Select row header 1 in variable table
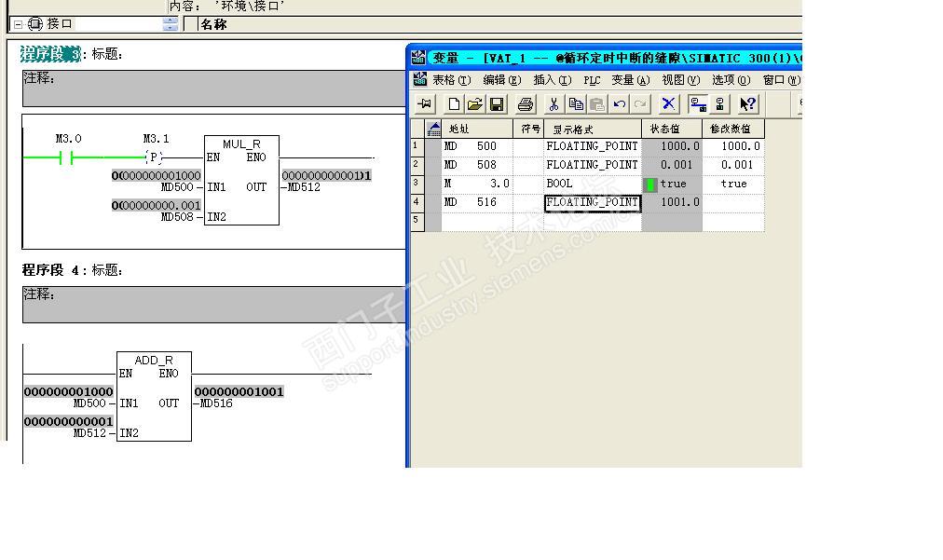Image resolution: width=943 pixels, height=560 pixels. (417, 147)
